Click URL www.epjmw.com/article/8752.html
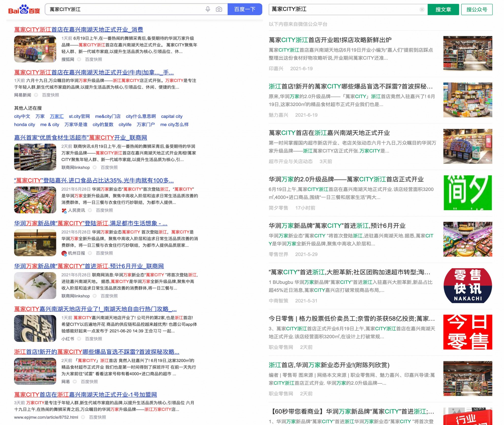Viewport: 504px width, 425px height. pos(46,417)
